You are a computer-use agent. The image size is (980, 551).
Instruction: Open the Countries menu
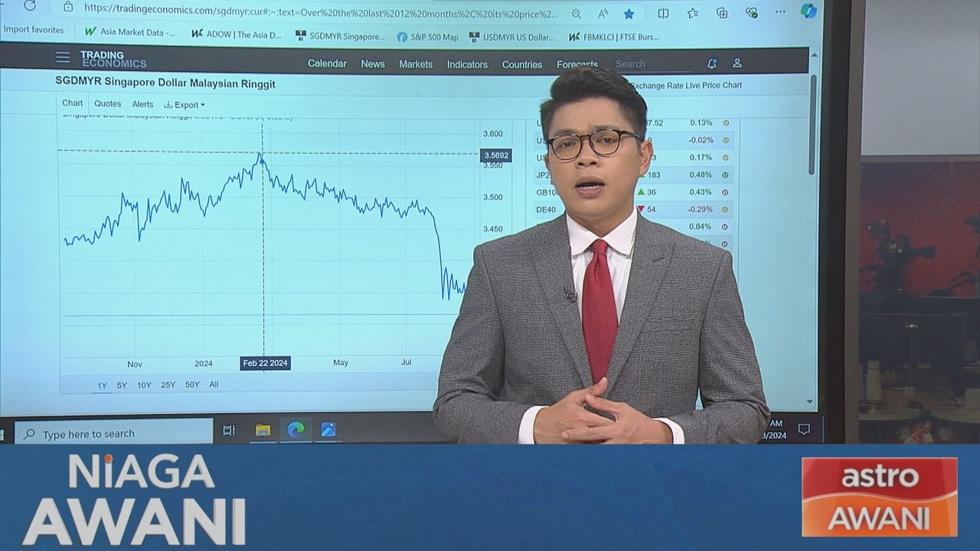tap(522, 64)
